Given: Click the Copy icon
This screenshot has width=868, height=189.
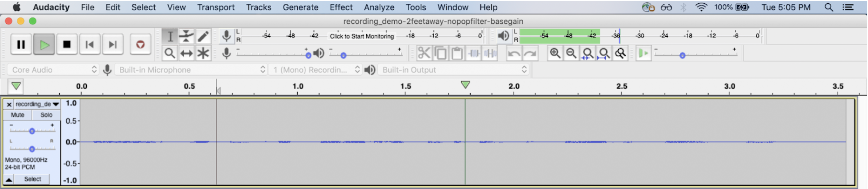Looking at the screenshot, I should point(440,53).
